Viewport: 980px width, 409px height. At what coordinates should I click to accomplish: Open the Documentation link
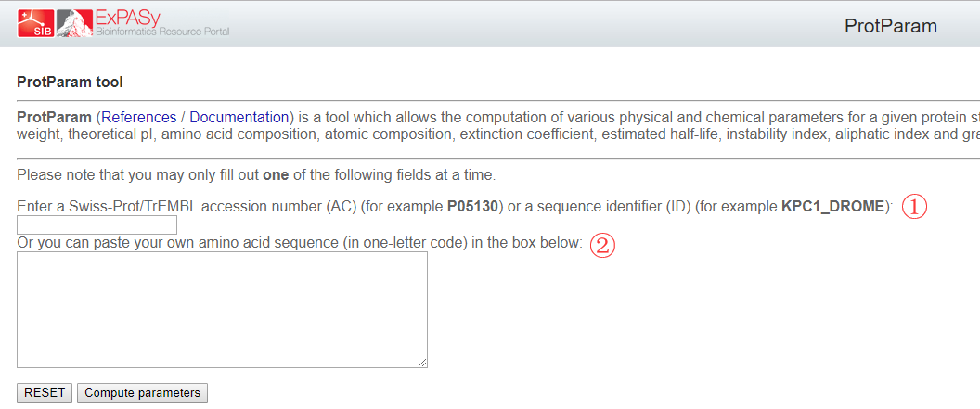tap(239, 118)
